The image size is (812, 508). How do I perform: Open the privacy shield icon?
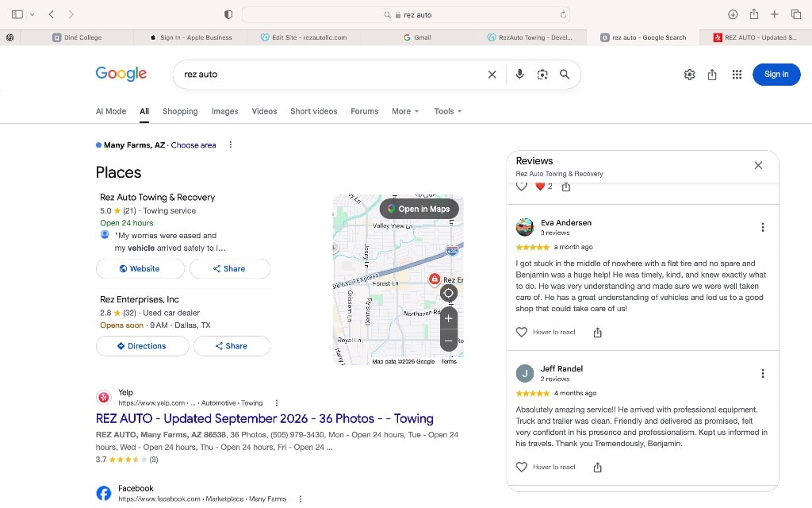coord(228,14)
